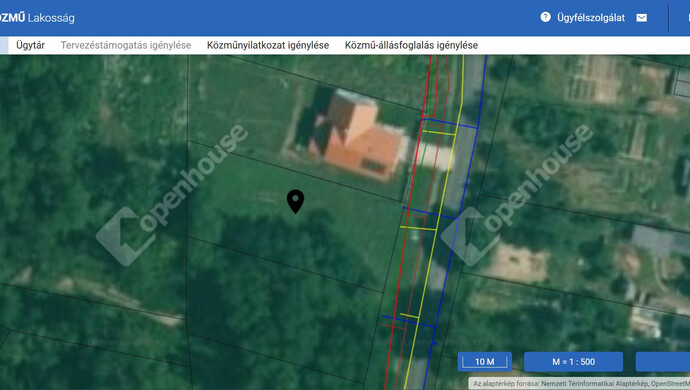This screenshot has width=690, height=390.
Task: Open Közműnyilatkozat igénylése menu item
Action: [x=268, y=45]
